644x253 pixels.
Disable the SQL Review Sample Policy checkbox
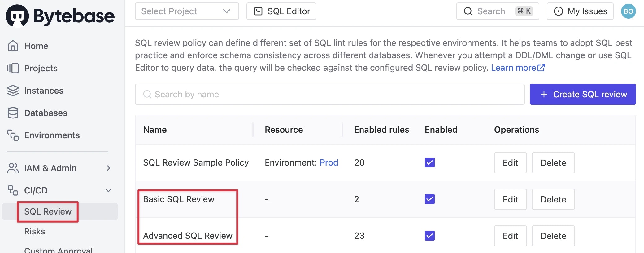pyautogui.click(x=430, y=162)
